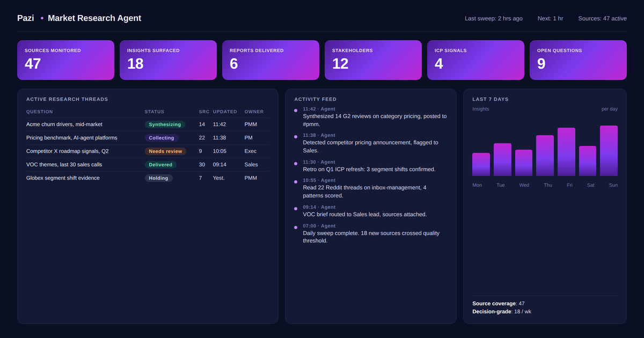Open the Sources Monitored card

tap(65, 60)
